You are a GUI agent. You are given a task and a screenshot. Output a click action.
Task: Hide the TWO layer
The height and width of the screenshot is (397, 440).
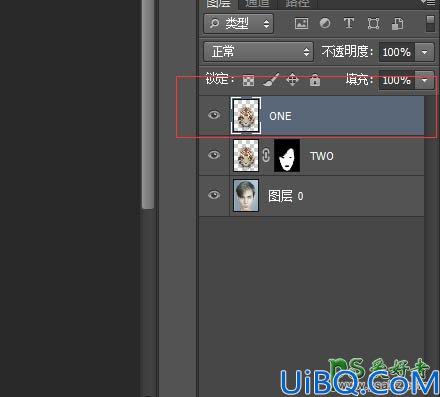tap(214, 155)
